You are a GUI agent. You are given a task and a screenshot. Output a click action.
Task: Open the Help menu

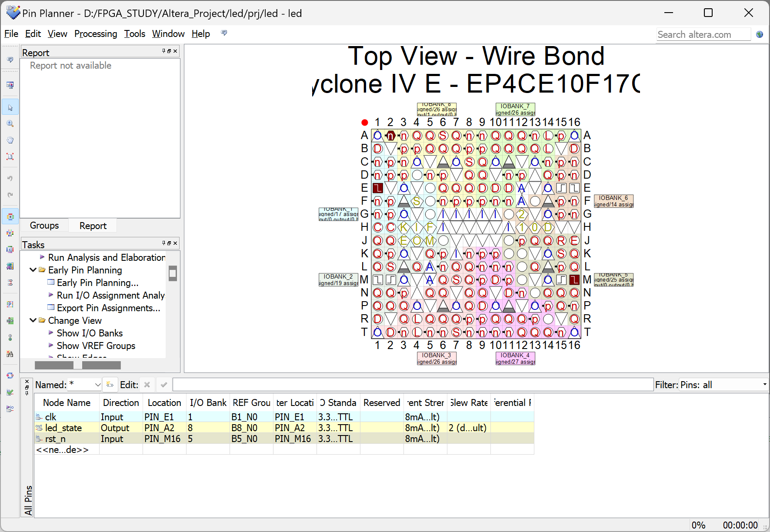point(201,33)
